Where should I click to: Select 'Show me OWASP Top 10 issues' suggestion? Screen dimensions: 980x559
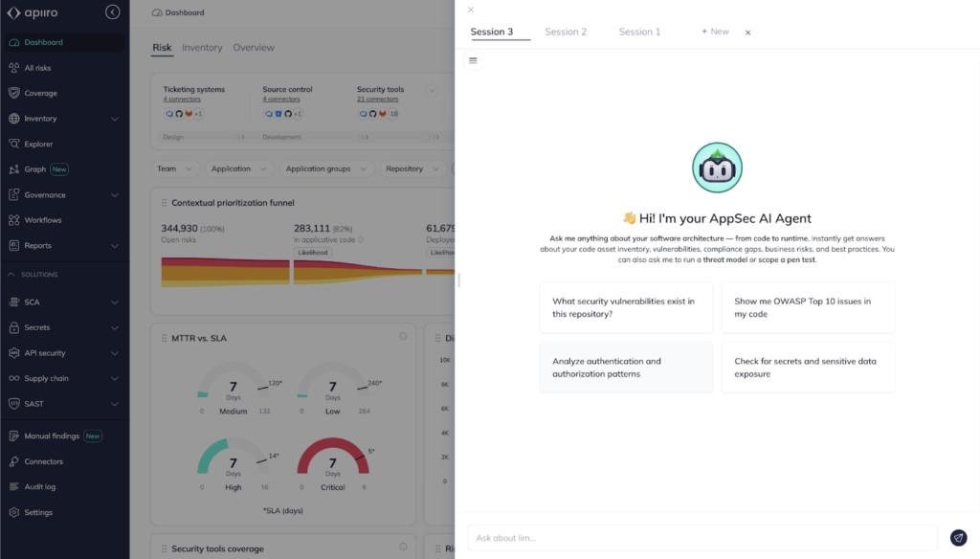point(808,307)
